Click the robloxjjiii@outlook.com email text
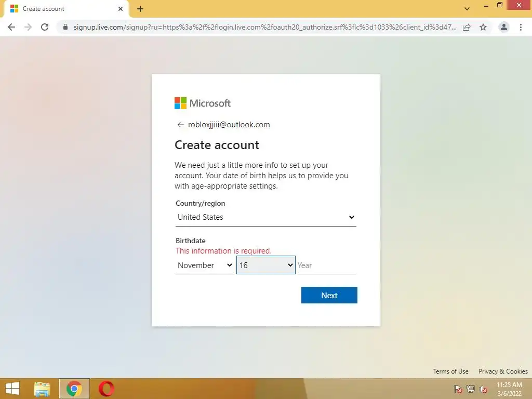Viewport: 532px width, 399px height. pyautogui.click(x=229, y=125)
